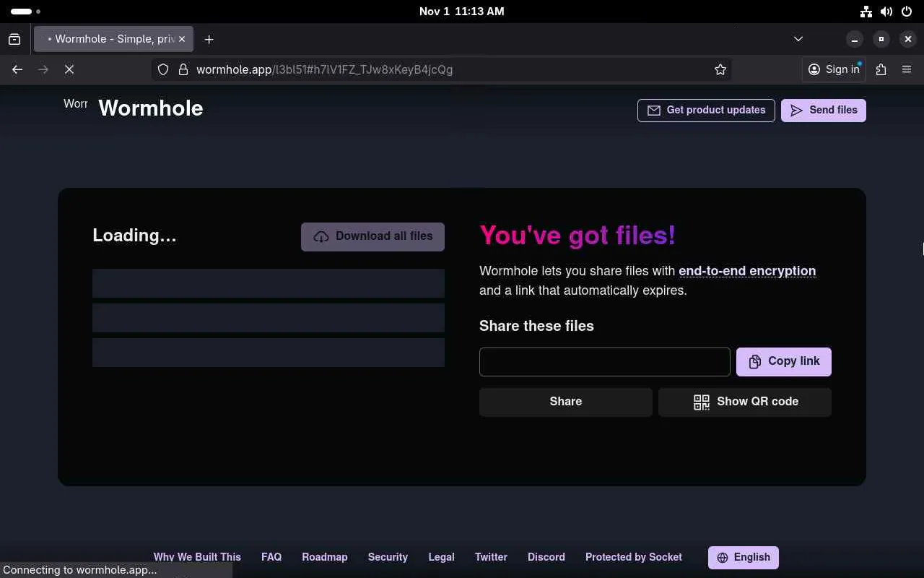View the site connection padlock info
This screenshot has height=578, width=924.
183,69
